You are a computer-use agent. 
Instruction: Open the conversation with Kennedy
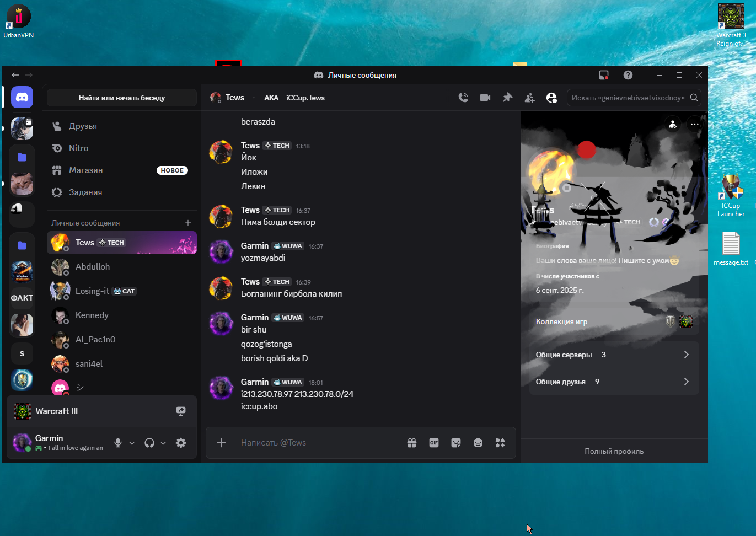click(121, 315)
